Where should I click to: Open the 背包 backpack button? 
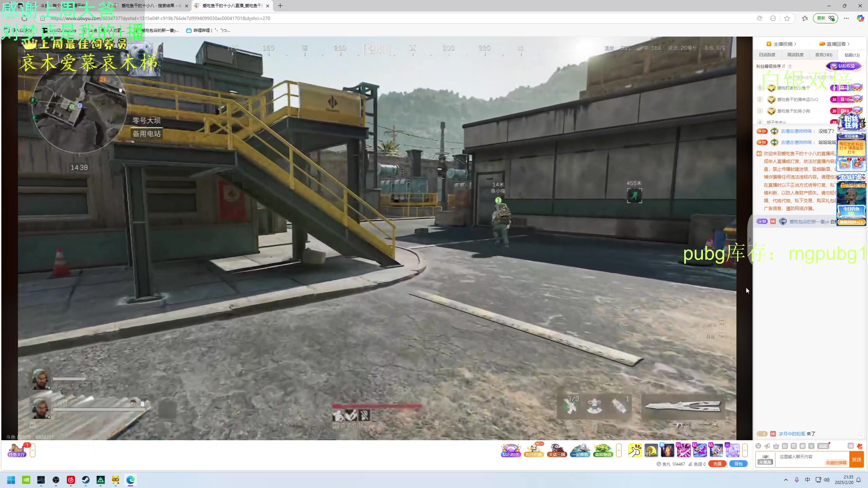click(738, 464)
